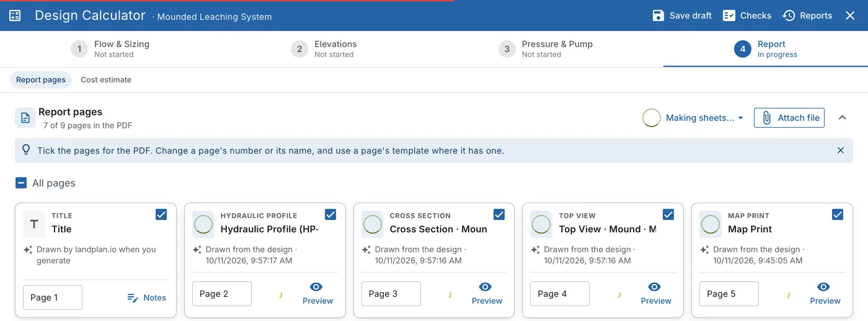
Task: Switch to Report pages sub-tab
Action: click(41, 80)
